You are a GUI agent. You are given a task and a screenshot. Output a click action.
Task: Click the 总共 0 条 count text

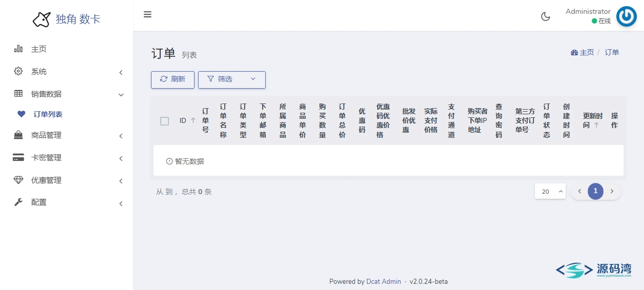tap(197, 192)
